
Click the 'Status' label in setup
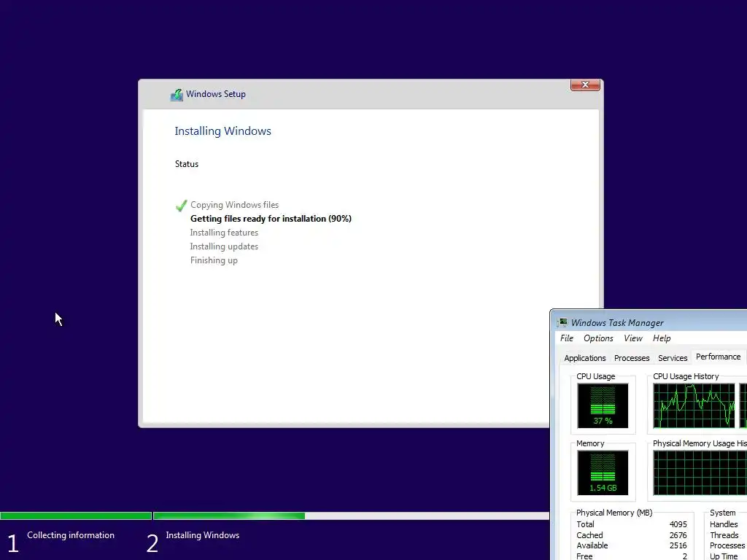tap(186, 164)
